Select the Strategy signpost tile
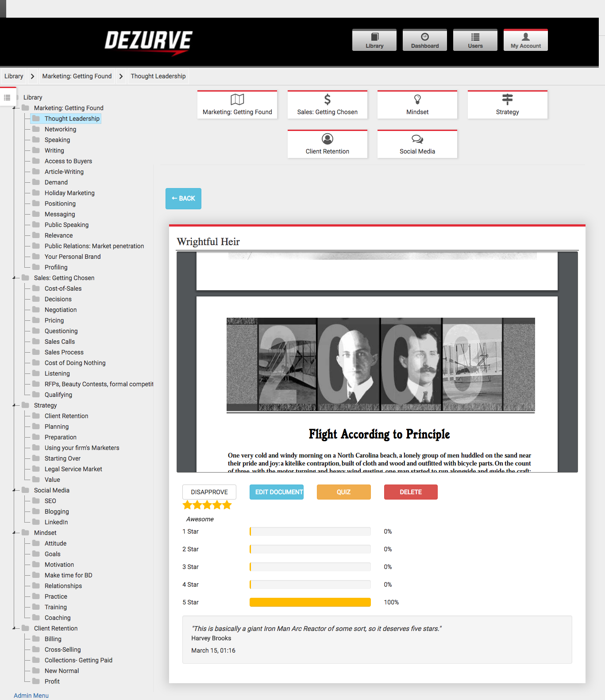The width and height of the screenshot is (605, 700). (x=508, y=105)
